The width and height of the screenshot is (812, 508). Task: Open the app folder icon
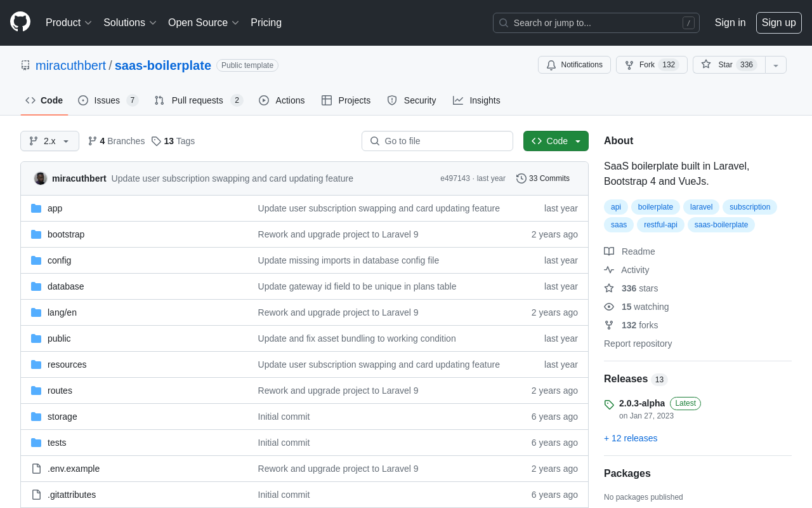coord(36,208)
